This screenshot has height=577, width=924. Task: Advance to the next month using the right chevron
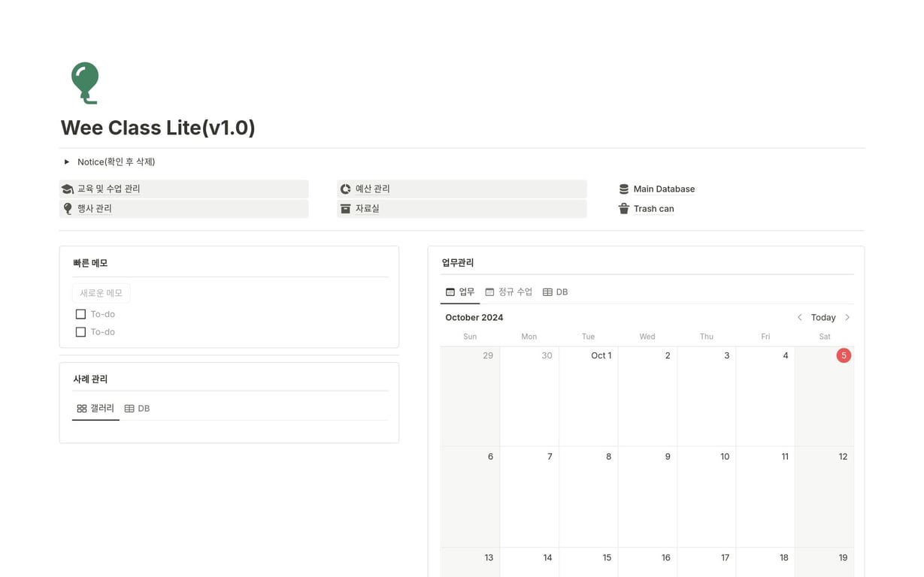point(847,317)
